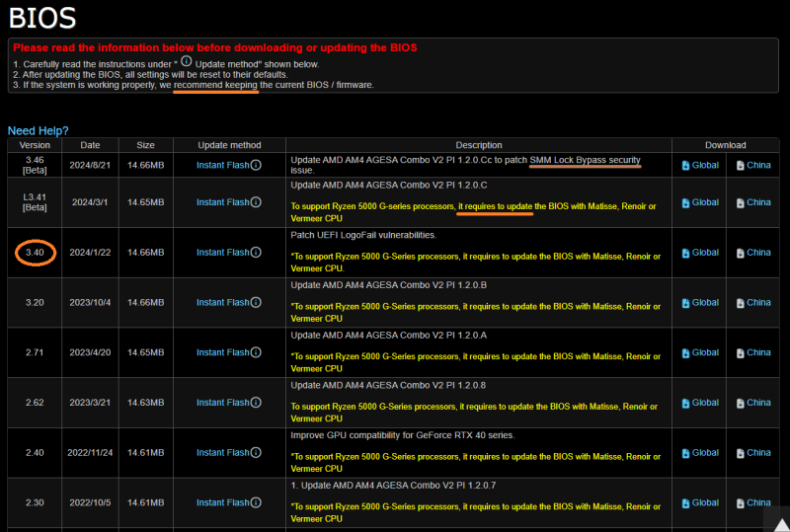Click the Update method column header
The height and width of the screenshot is (532, 790).
229,145
